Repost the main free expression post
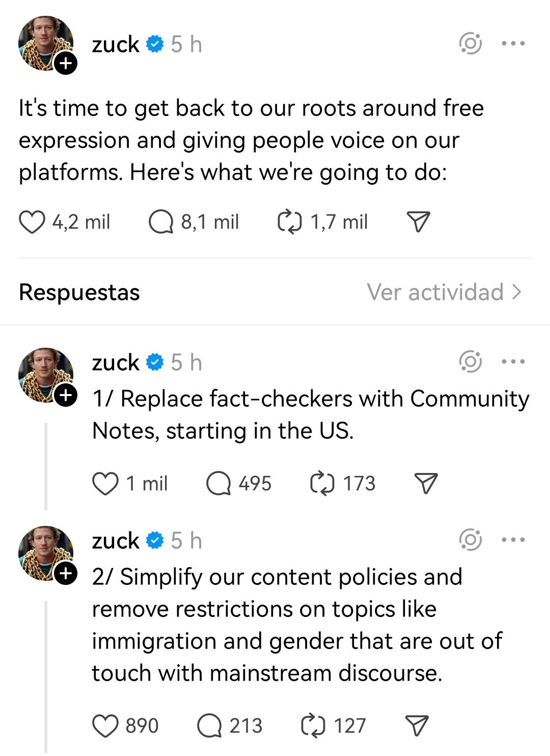This screenshot has width=550, height=756. click(290, 222)
